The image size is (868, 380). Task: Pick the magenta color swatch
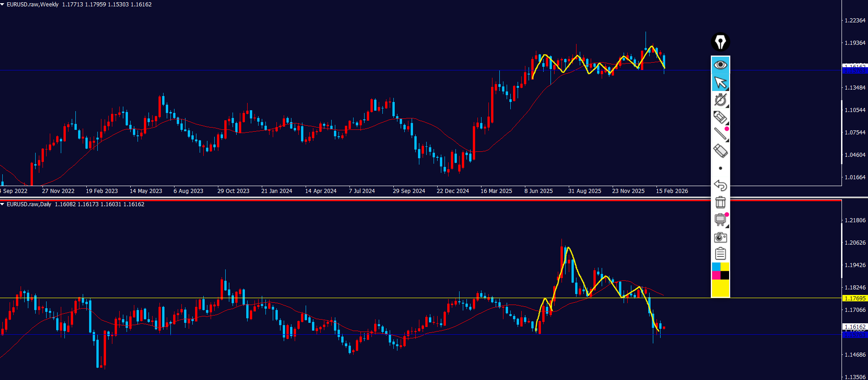pos(716,275)
